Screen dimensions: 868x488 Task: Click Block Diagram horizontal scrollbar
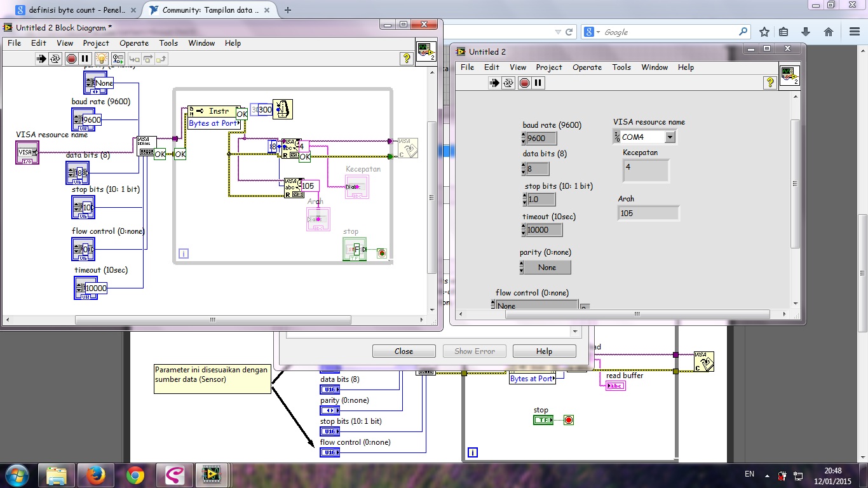tap(214, 320)
